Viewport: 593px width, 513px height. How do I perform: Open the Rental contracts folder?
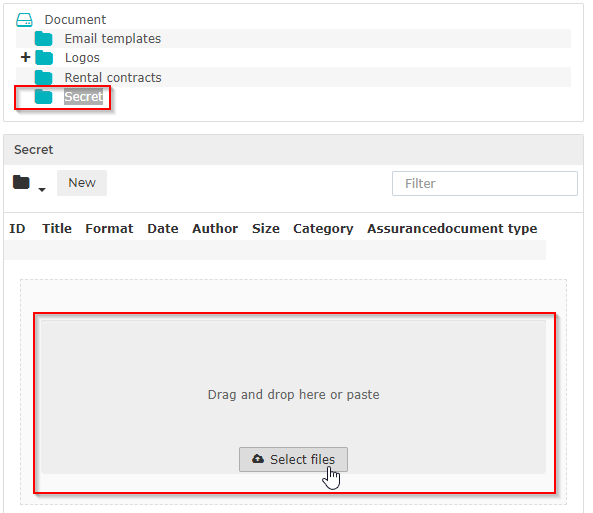point(113,78)
